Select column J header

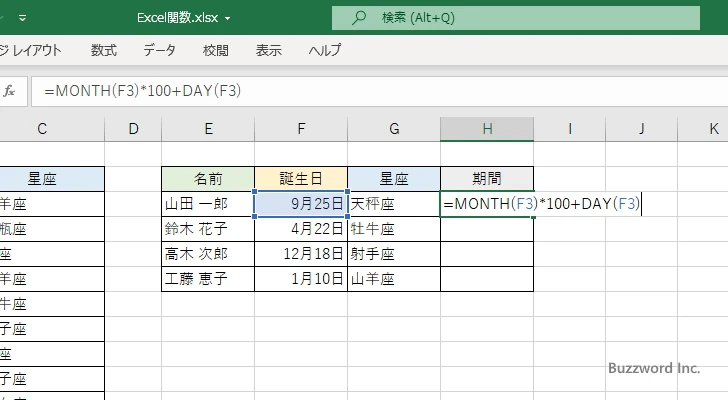642,129
